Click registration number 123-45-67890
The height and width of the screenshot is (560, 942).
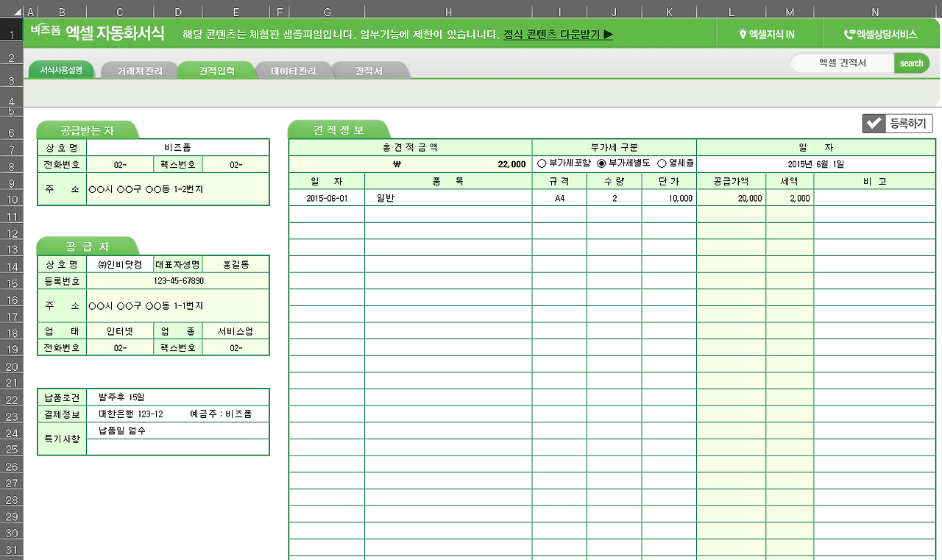[x=178, y=281]
